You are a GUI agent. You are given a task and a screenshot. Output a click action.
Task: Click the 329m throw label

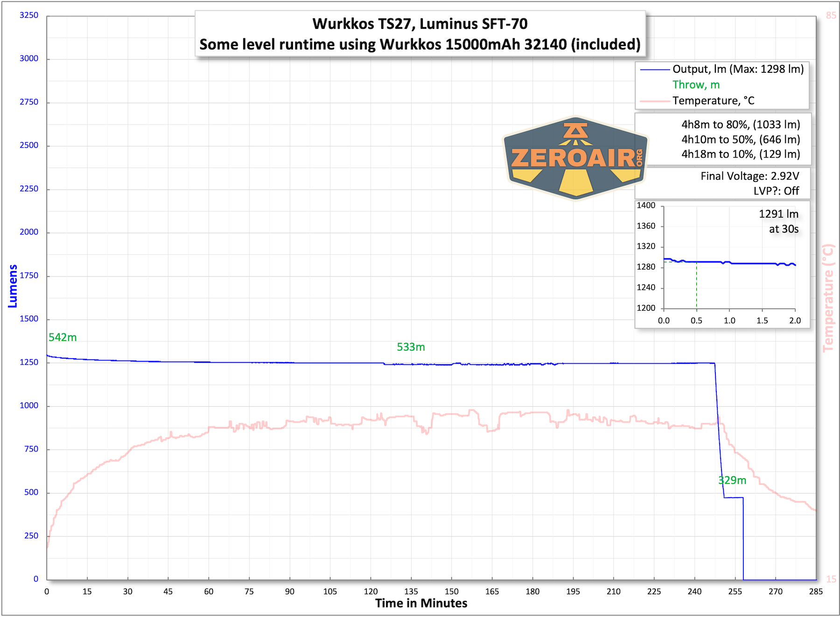732,480
